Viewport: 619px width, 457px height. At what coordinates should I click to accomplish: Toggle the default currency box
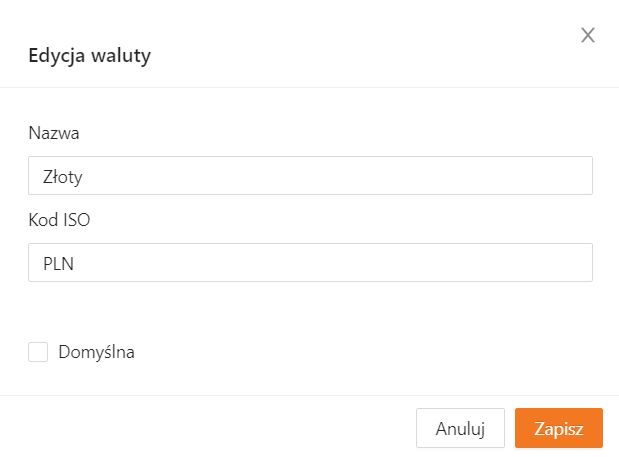click(x=38, y=352)
